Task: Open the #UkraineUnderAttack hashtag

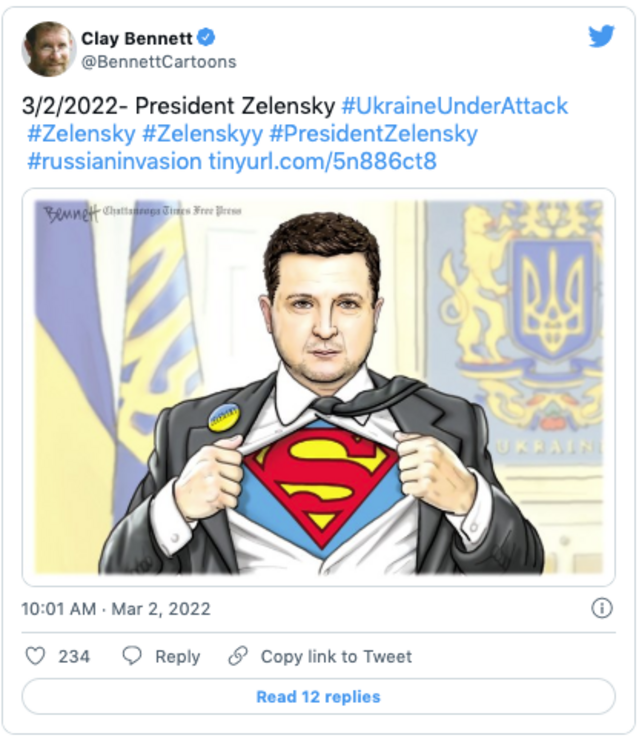Action: [x=454, y=105]
